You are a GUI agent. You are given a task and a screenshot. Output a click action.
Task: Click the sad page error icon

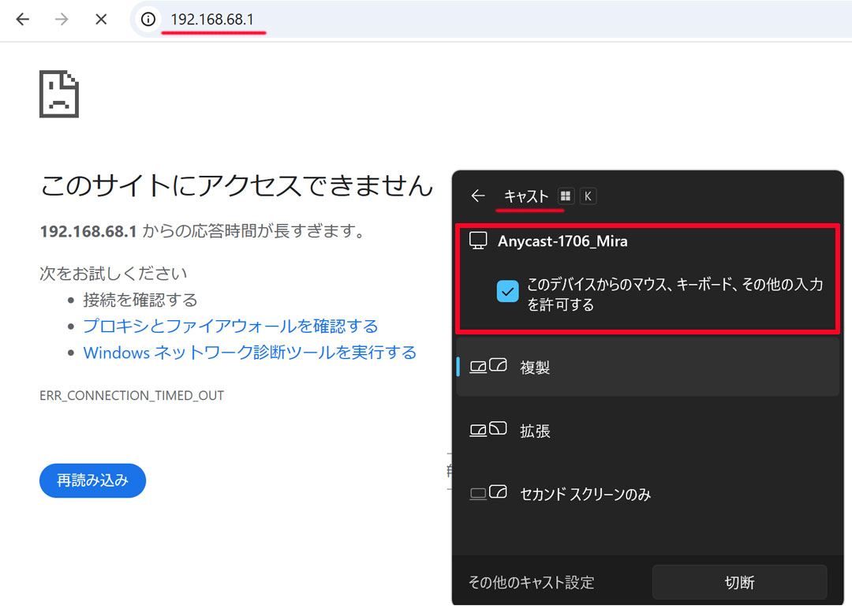click(x=59, y=94)
